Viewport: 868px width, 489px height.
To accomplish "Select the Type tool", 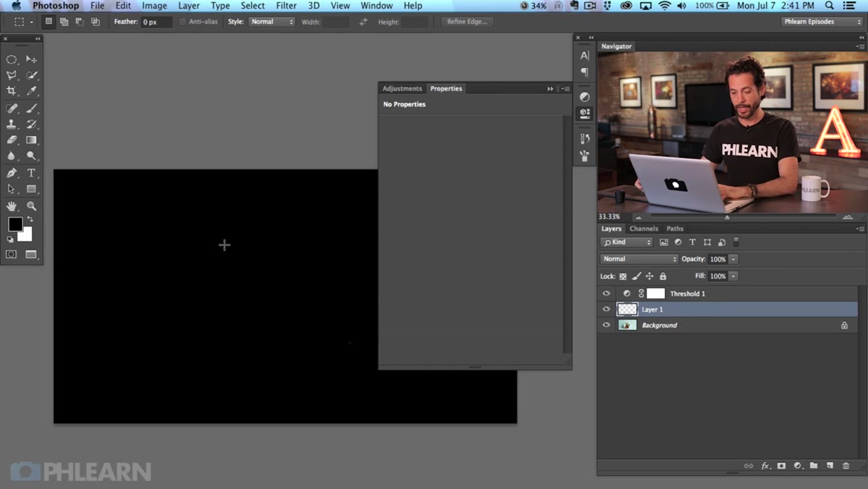I will (32, 173).
